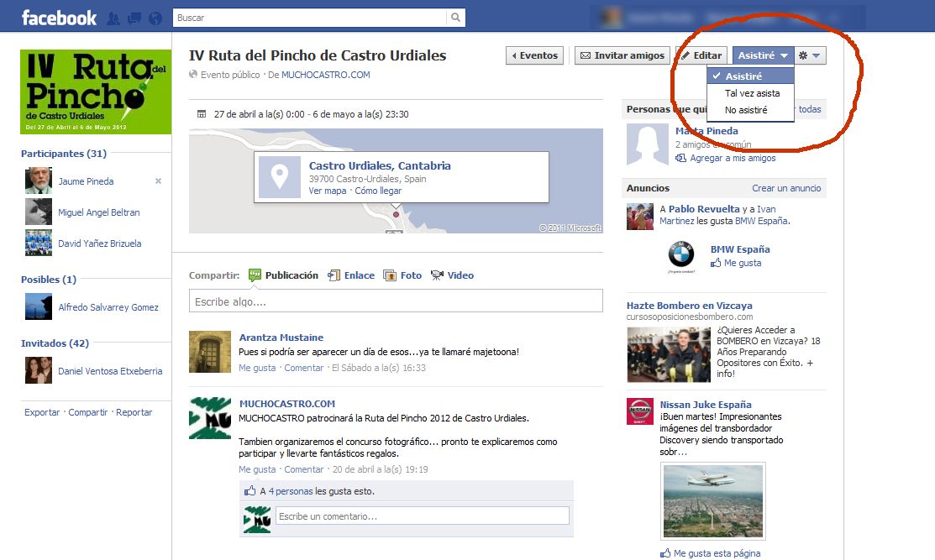
Task: Click Ver mapa link
Action: click(x=328, y=191)
